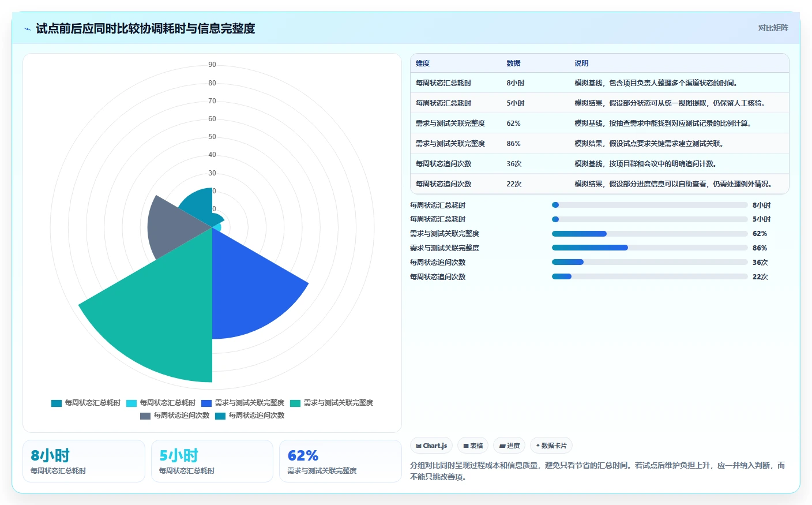The image size is (812, 505).
Task: Select the 数据卡片 chip
Action: pyautogui.click(x=551, y=446)
